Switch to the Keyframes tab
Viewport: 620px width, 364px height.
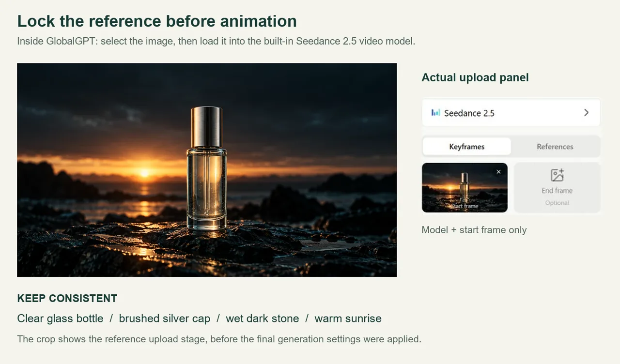click(x=466, y=147)
